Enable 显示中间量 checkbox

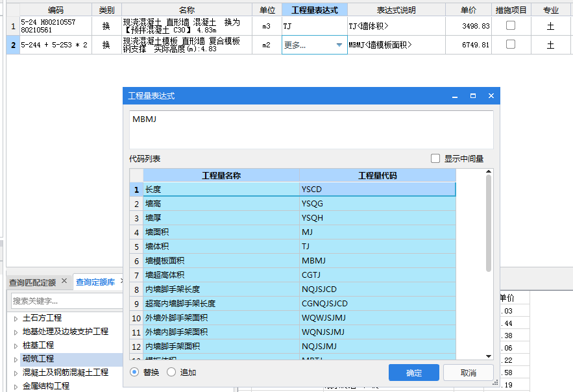[x=435, y=158]
